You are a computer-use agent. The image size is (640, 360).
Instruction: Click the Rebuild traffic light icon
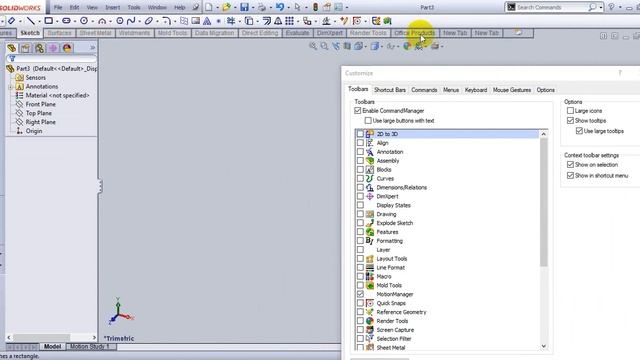tap(315, 7)
